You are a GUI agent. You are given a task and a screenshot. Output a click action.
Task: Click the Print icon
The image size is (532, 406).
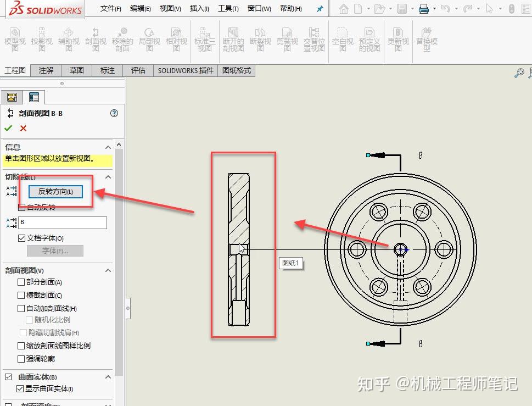click(423, 8)
